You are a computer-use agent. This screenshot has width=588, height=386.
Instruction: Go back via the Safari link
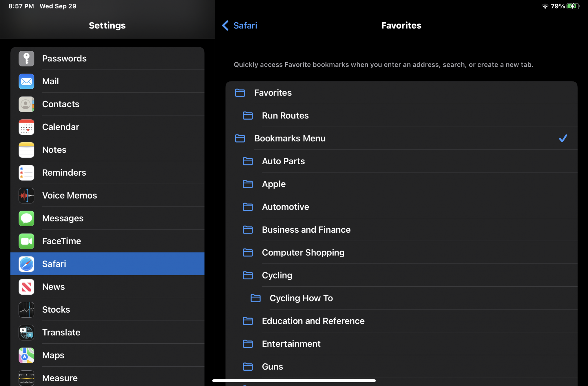(x=245, y=26)
